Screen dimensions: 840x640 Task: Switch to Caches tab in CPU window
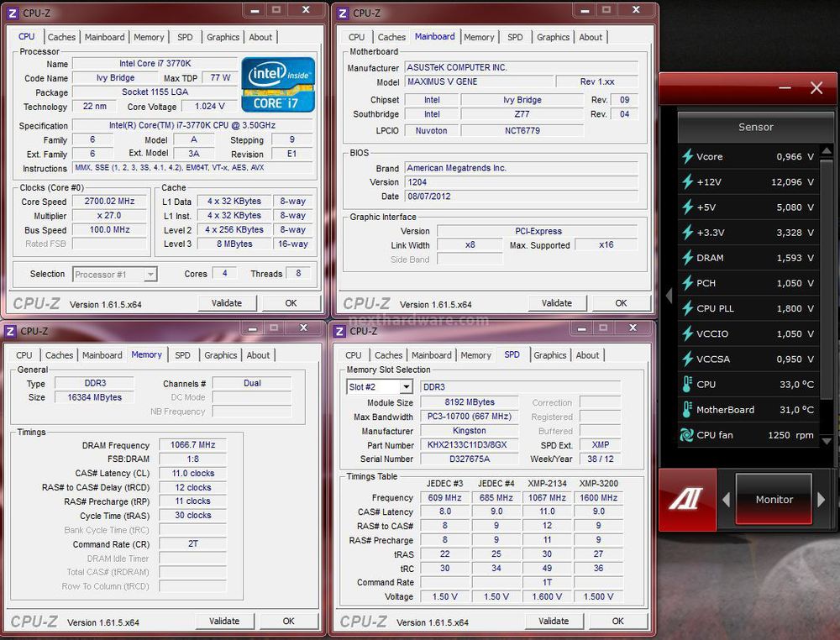[x=61, y=37]
